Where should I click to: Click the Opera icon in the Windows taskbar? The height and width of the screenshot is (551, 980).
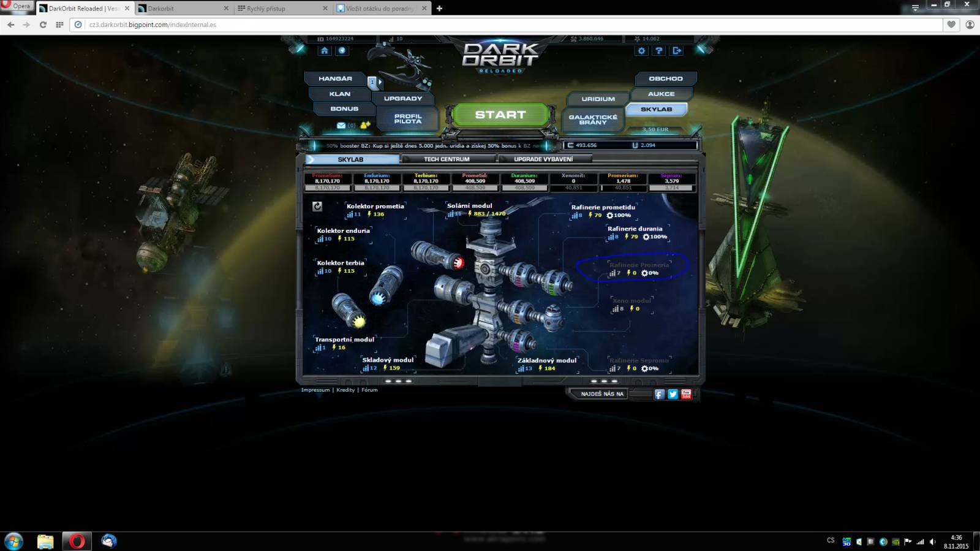(77, 541)
